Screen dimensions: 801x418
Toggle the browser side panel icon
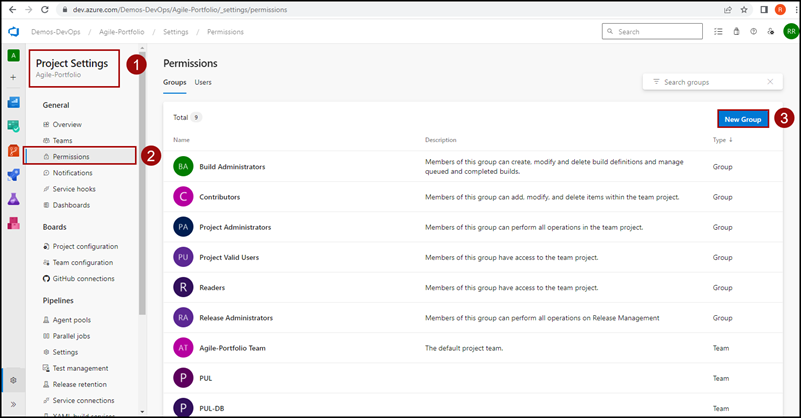(x=764, y=9)
